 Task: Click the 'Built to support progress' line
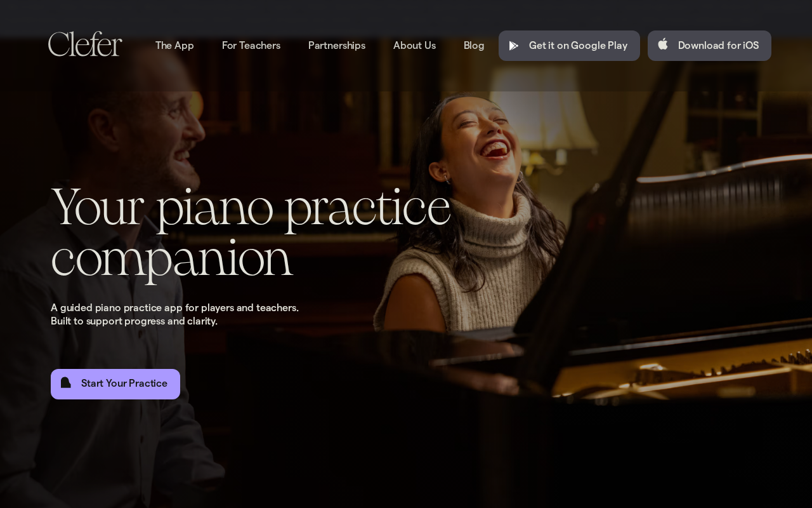point(134,321)
